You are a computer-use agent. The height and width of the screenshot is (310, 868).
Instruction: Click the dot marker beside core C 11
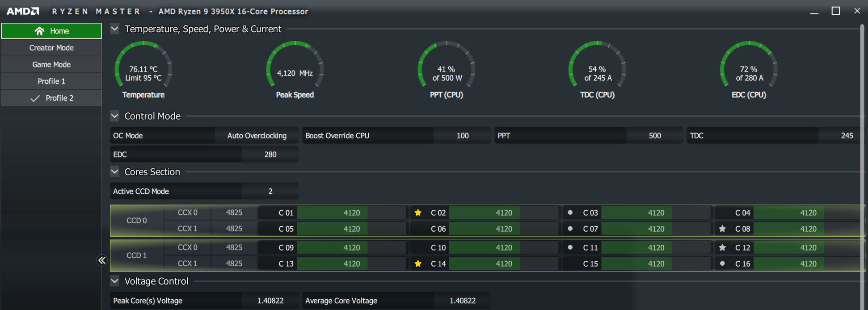tap(570, 247)
